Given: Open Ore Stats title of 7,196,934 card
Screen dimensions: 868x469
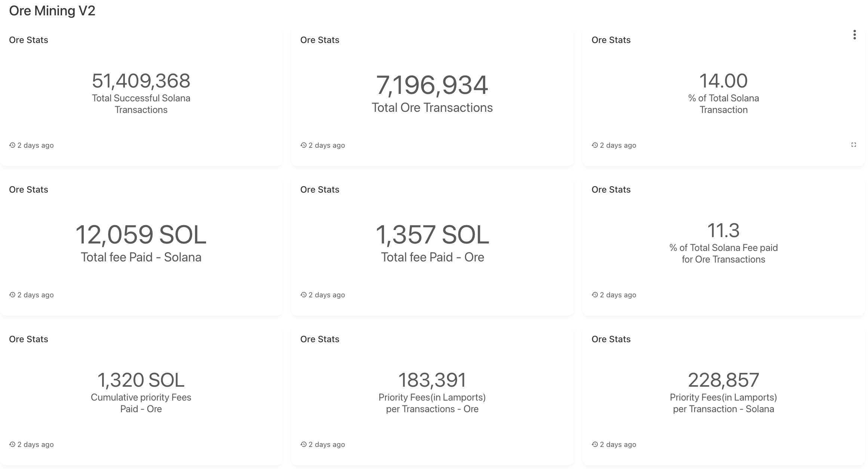Looking at the screenshot, I should tap(320, 40).
